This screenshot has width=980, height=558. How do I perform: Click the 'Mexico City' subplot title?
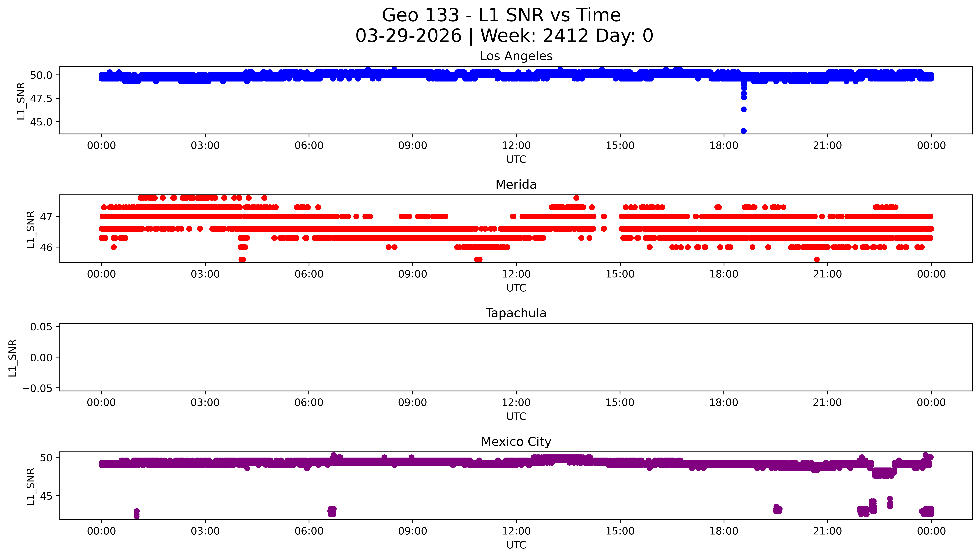tap(516, 442)
